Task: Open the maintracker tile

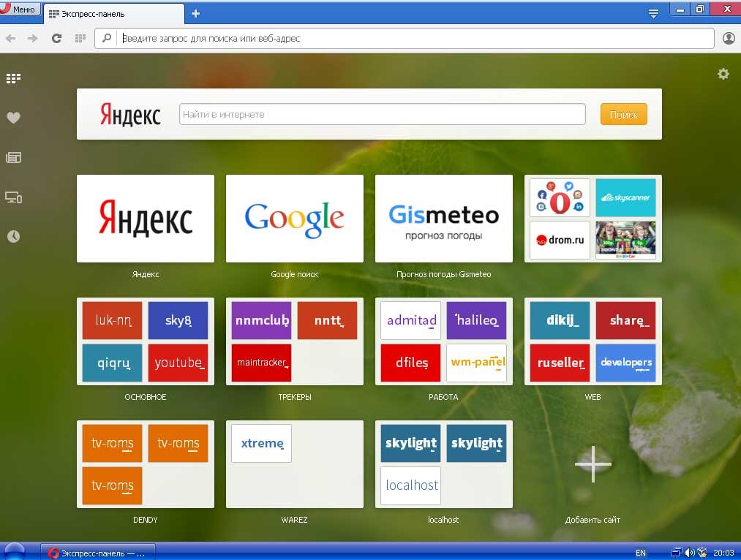Action: [x=261, y=363]
